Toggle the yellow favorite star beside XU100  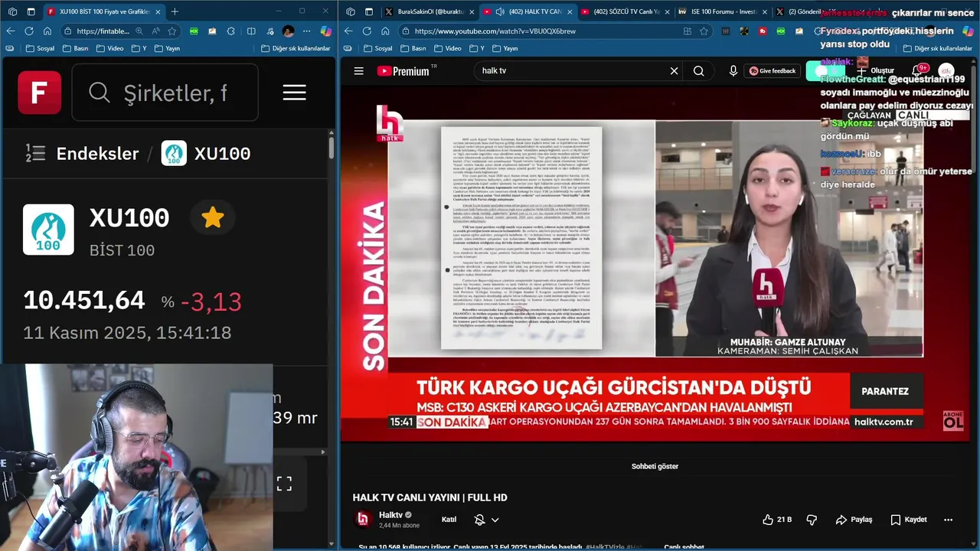pyautogui.click(x=213, y=218)
